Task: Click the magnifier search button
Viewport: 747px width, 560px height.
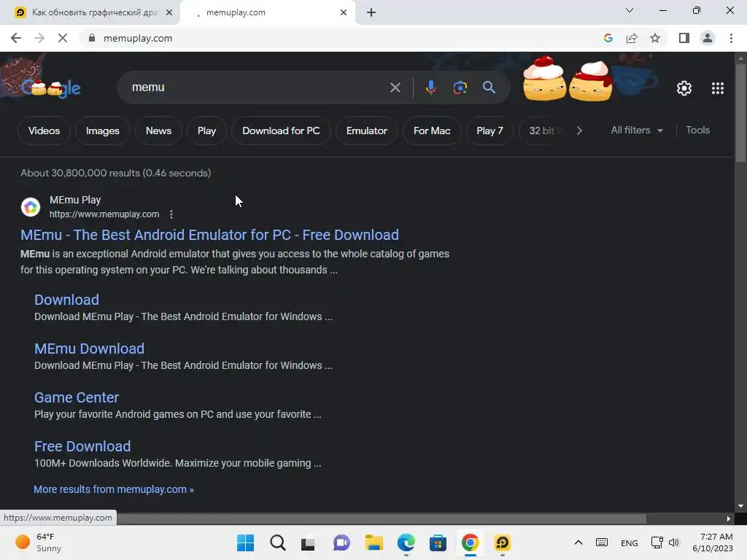Action: (489, 87)
